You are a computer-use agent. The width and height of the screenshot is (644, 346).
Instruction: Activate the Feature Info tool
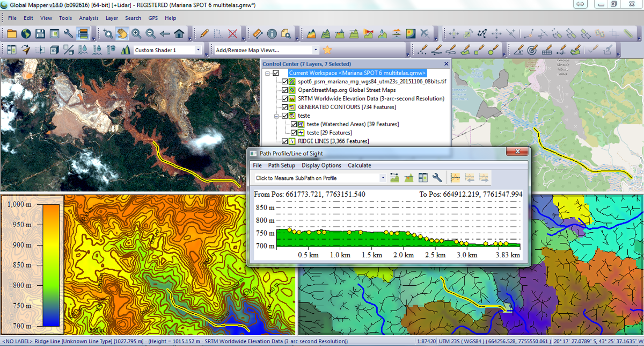coord(272,34)
